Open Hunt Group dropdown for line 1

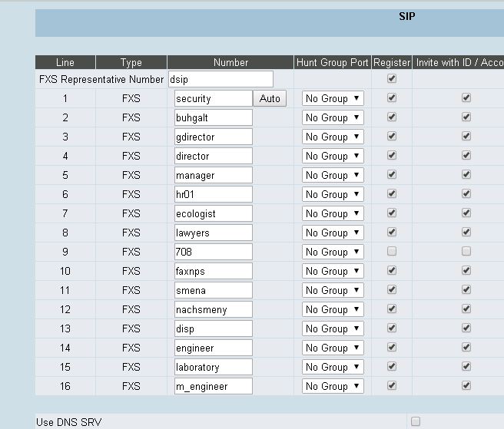pos(332,98)
